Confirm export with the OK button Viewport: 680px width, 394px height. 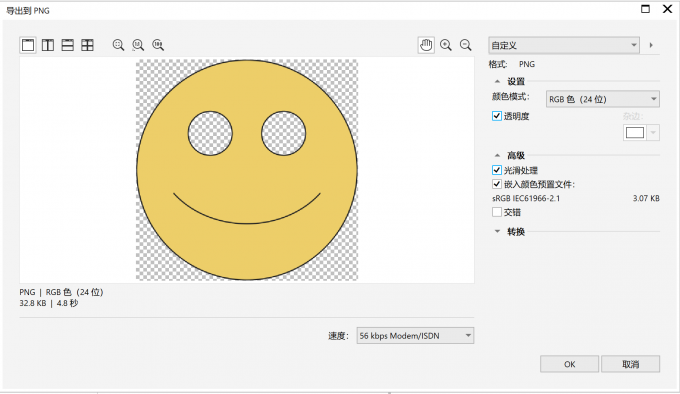569,364
